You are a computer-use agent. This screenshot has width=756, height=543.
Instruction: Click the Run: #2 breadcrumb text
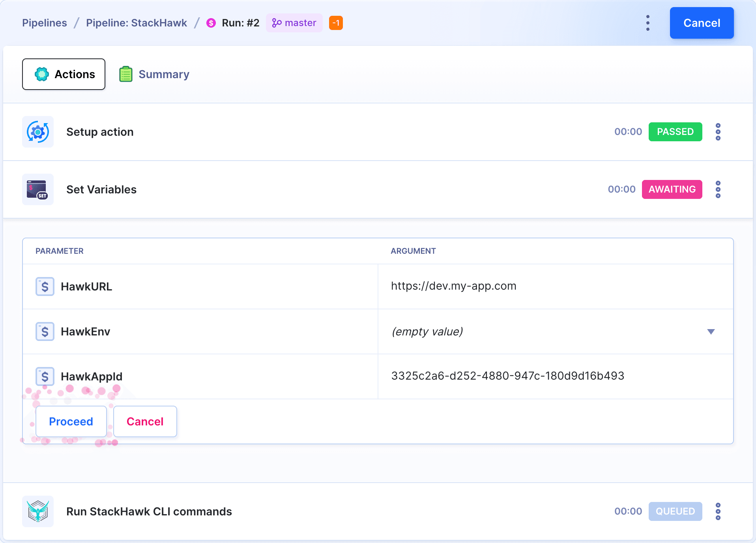[241, 23]
